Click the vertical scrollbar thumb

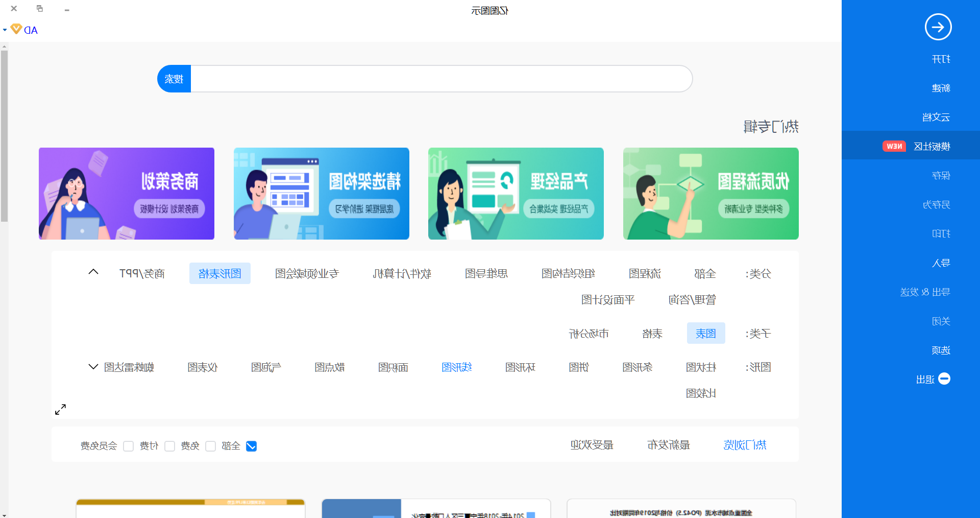pos(4,136)
